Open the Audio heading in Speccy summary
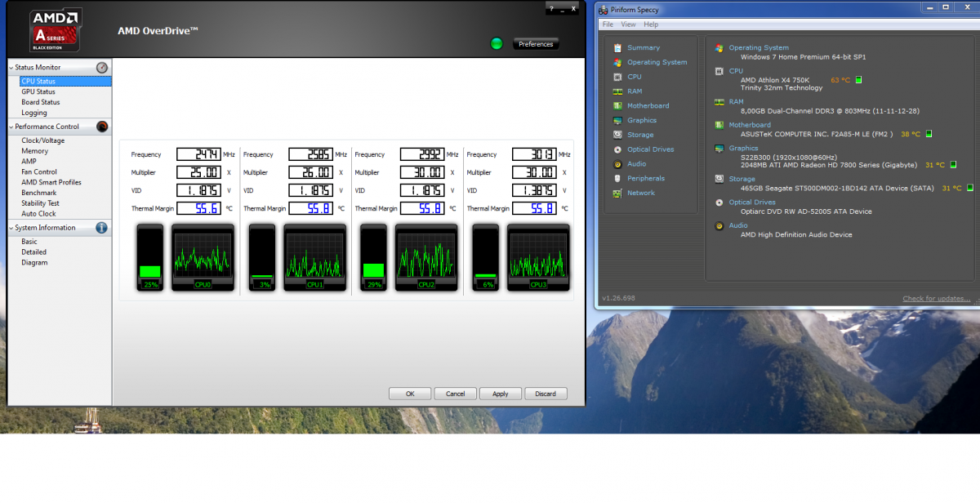 (738, 225)
